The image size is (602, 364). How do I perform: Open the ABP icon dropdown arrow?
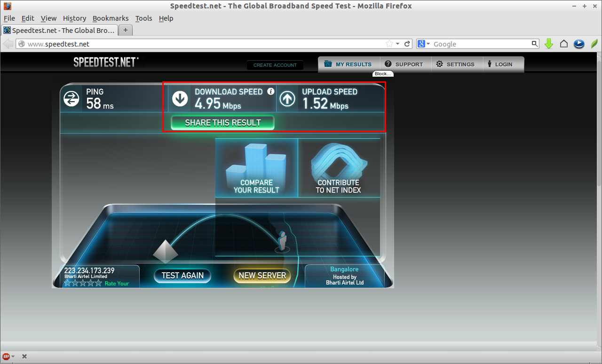13,356
